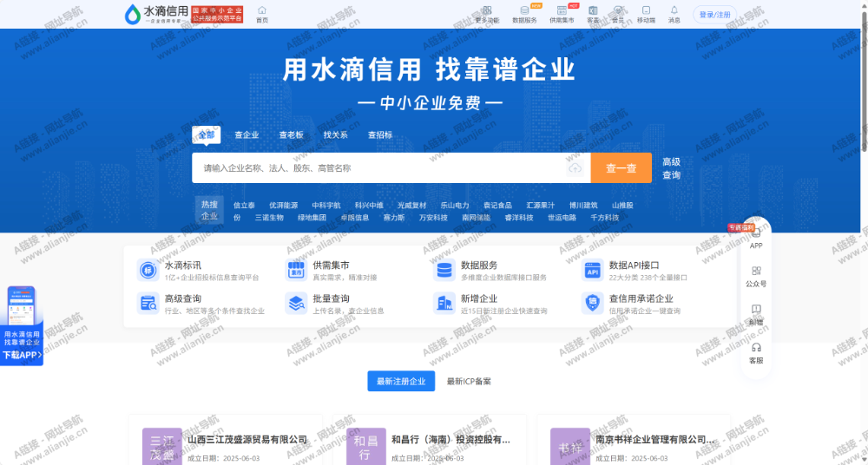Viewport: 868px width, 465px height.
Task: Click hot search term 乐山电力
Action: 455,205
